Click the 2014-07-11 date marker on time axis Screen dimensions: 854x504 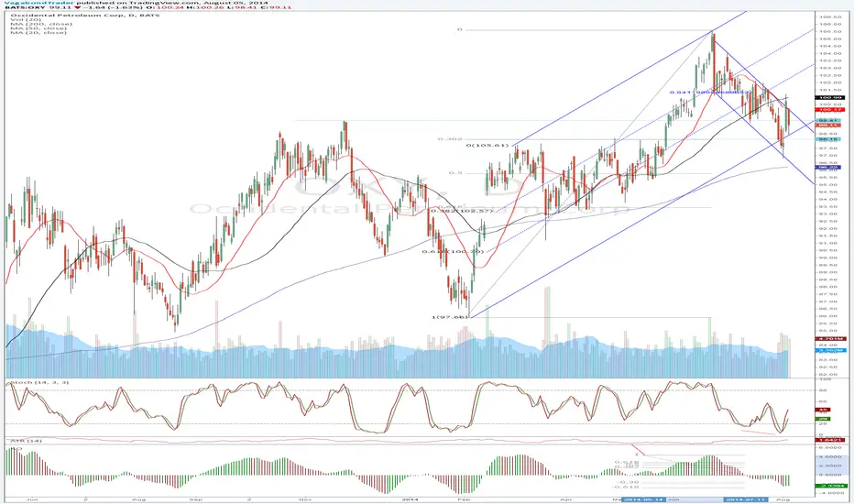click(x=745, y=499)
